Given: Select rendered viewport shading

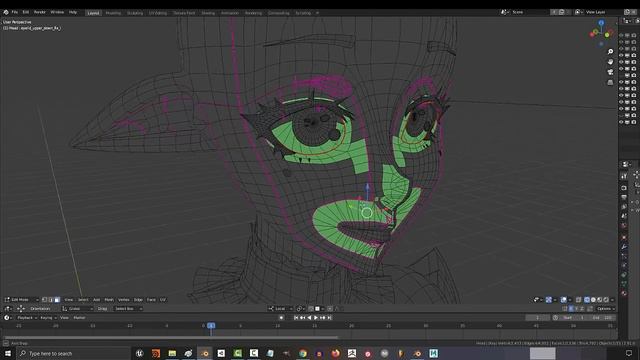Looking at the screenshot, I should click(606, 300).
